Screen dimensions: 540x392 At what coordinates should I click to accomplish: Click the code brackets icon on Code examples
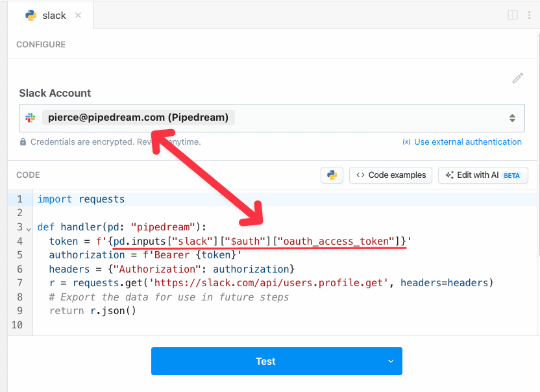(360, 175)
